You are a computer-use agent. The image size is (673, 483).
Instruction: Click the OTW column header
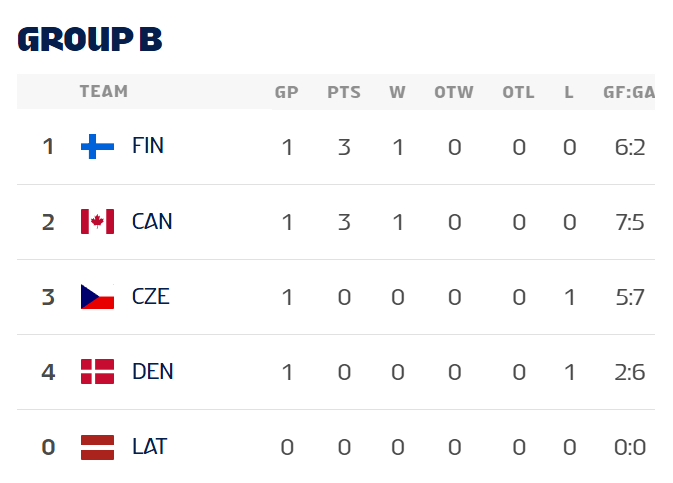[x=454, y=93]
